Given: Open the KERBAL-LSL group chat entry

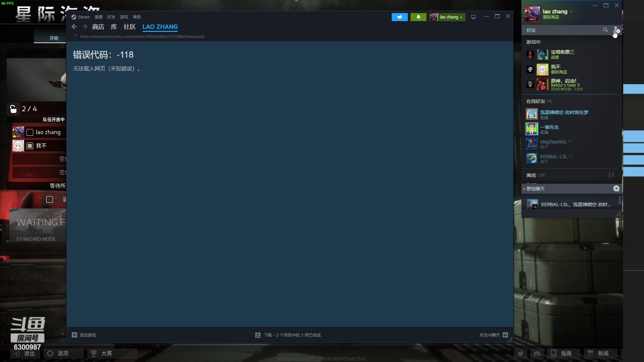Looking at the screenshot, I should pos(570,204).
